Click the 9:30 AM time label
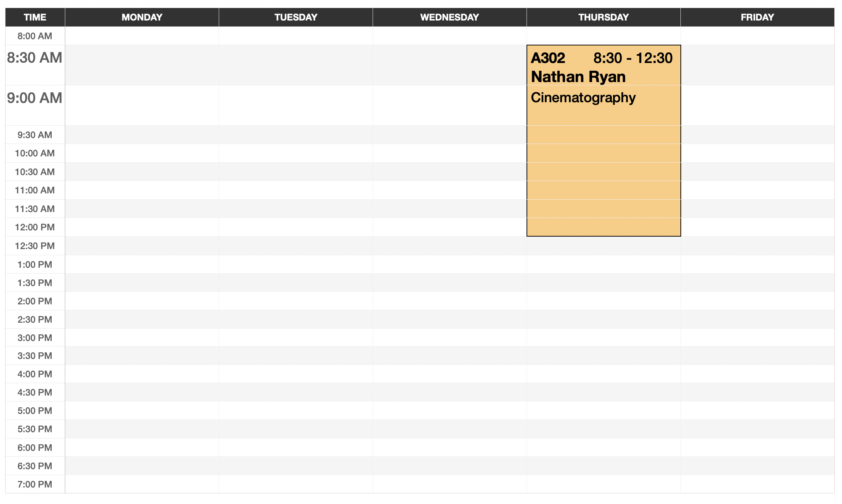842x504 pixels. click(x=35, y=135)
